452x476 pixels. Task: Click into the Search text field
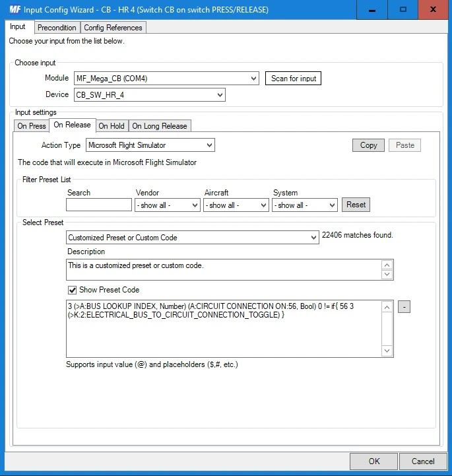tap(99, 205)
